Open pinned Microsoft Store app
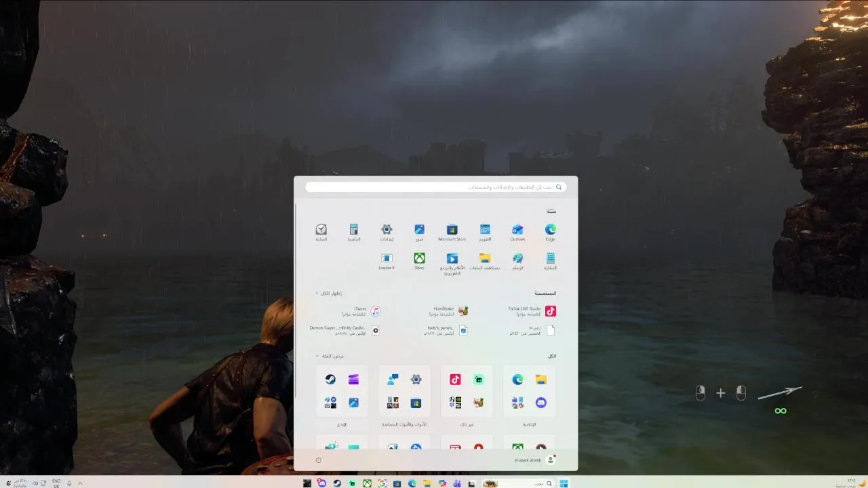868x488 pixels. pyautogui.click(x=452, y=232)
